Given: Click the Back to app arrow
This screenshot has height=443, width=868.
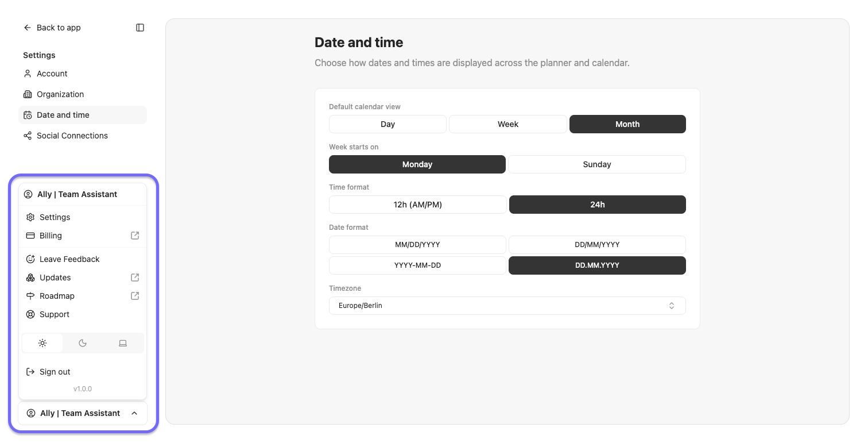Looking at the screenshot, I should [x=27, y=28].
